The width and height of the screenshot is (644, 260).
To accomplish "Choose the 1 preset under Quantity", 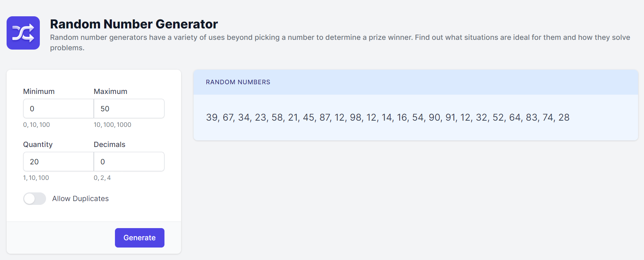I will 25,178.
